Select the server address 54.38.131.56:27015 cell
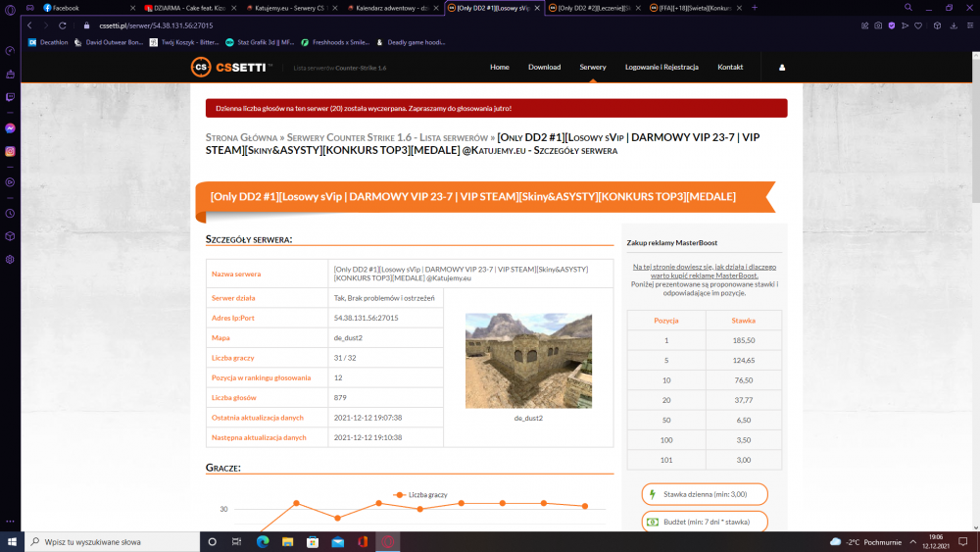980x552 pixels. [385, 318]
